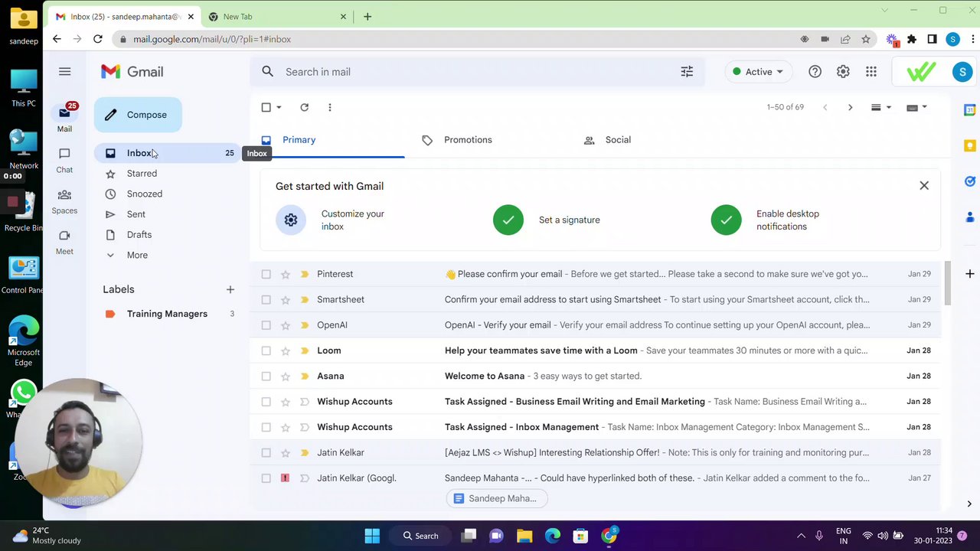Screen dimensions: 980x551
Task: Open the input tools dropdown
Action: pos(916,108)
